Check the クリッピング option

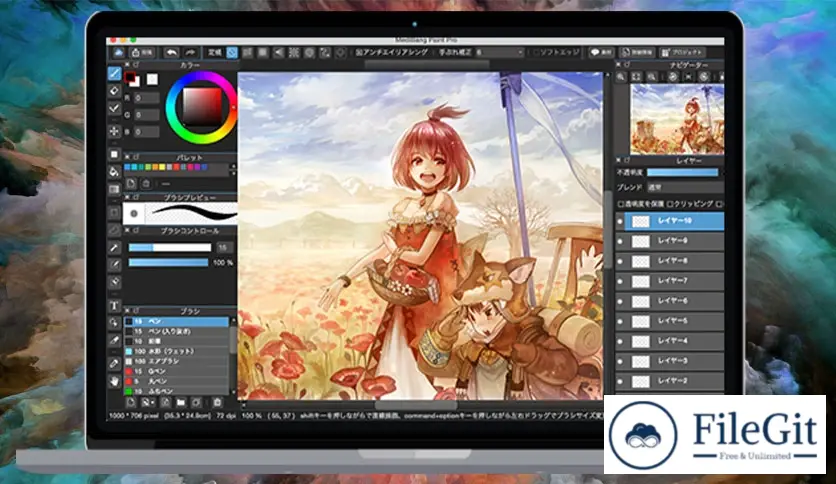pyautogui.click(x=670, y=204)
